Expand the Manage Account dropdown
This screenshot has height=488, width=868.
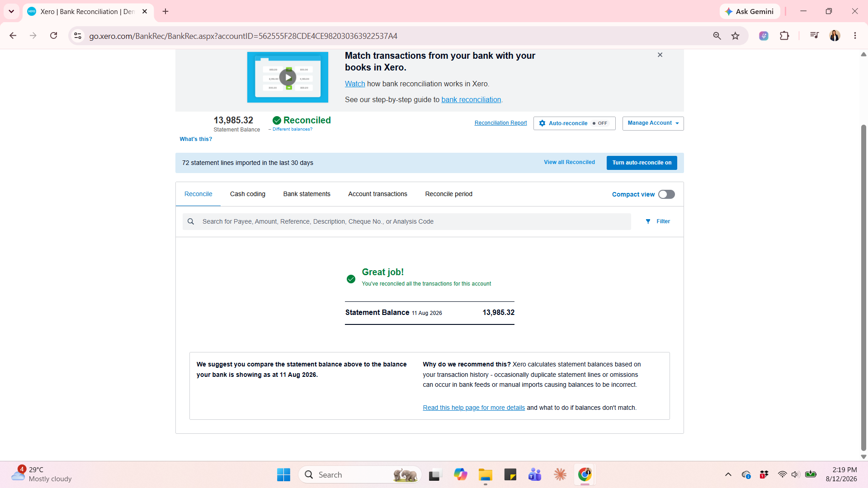pyautogui.click(x=653, y=123)
